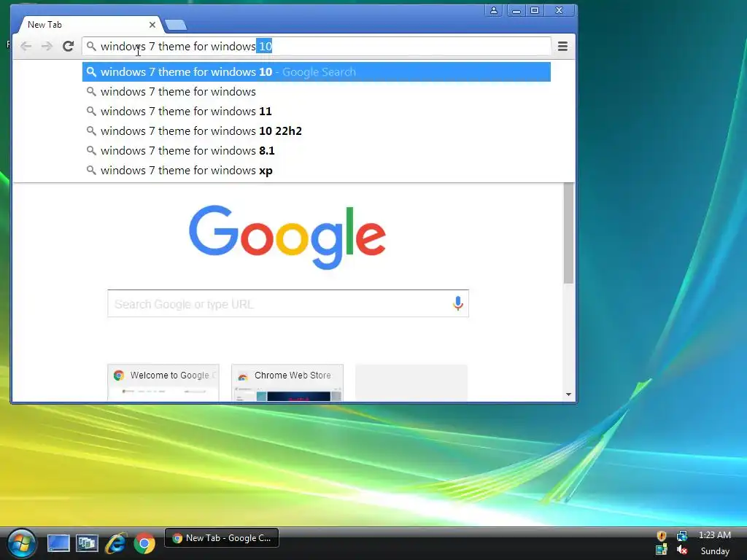Click the forward navigation arrow
747x560 pixels.
(x=47, y=46)
